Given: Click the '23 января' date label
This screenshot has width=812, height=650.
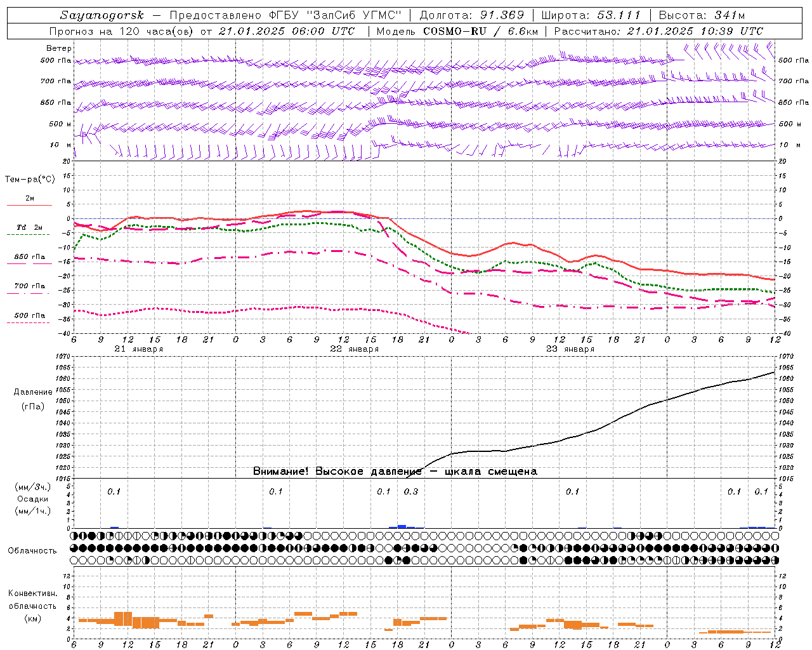Looking at the screenshot, I should point(570,349).
